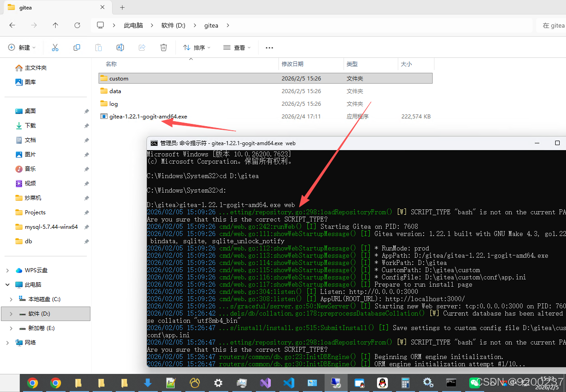Open 主文件夹 in navigation pane

[36, 67]
